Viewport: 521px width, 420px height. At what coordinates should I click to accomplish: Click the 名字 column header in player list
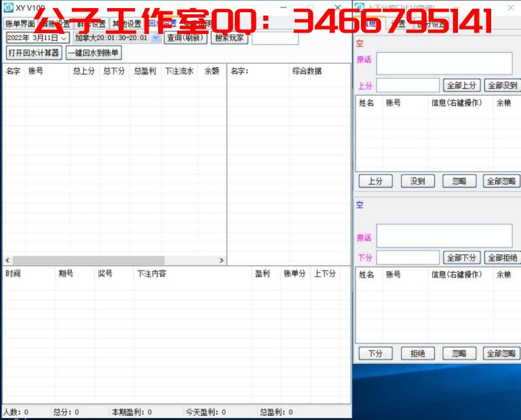(14, 71)
